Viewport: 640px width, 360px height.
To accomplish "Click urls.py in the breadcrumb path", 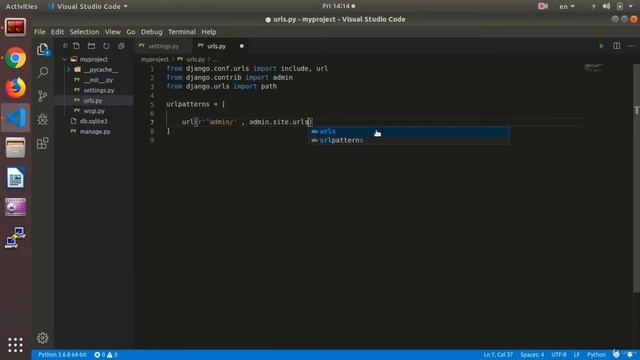I will click(196, 60).
